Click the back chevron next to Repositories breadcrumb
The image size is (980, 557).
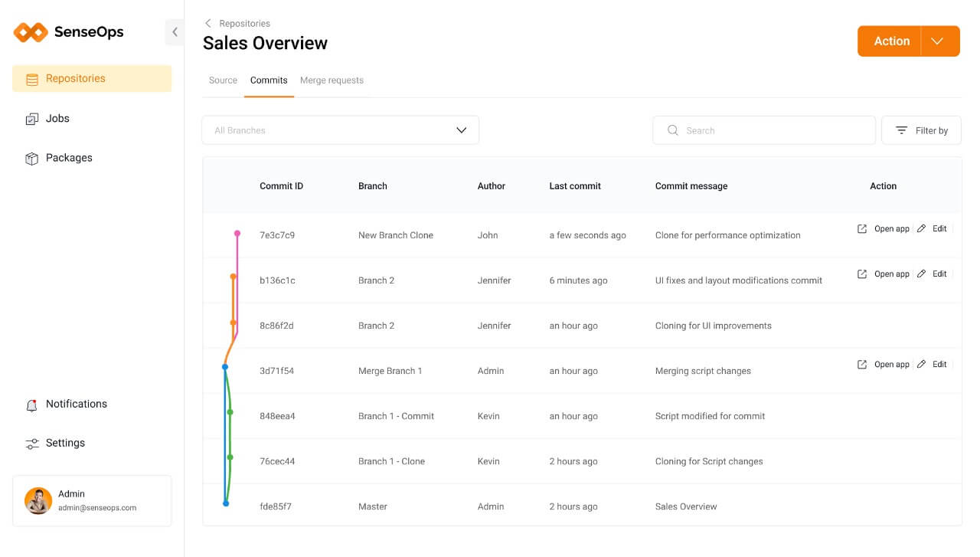pyautogui.click(x=207, y=23)
